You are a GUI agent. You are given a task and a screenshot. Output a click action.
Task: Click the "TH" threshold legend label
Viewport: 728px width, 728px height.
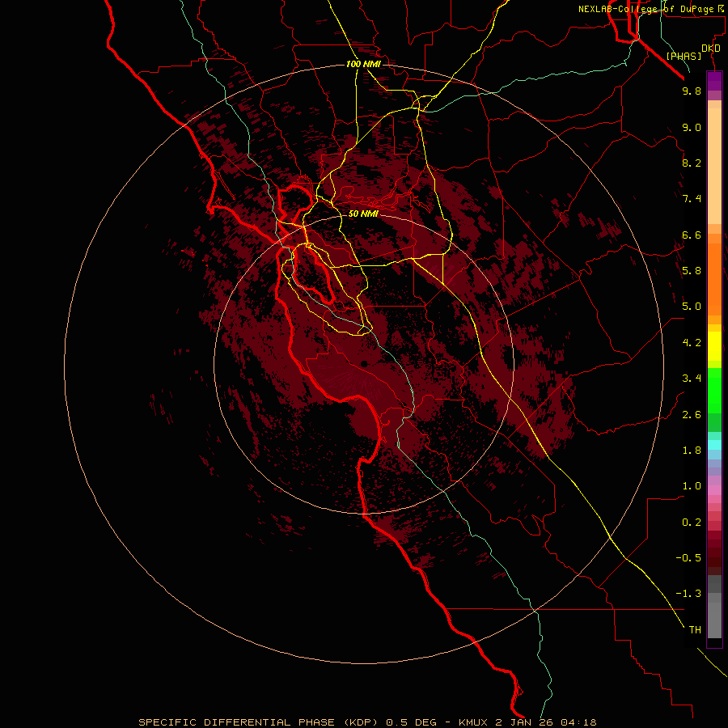click(695, 630)
